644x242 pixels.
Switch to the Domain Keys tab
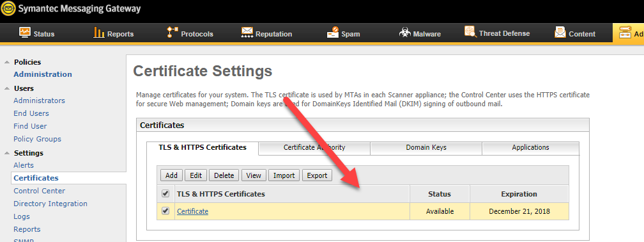coord(426,147)
